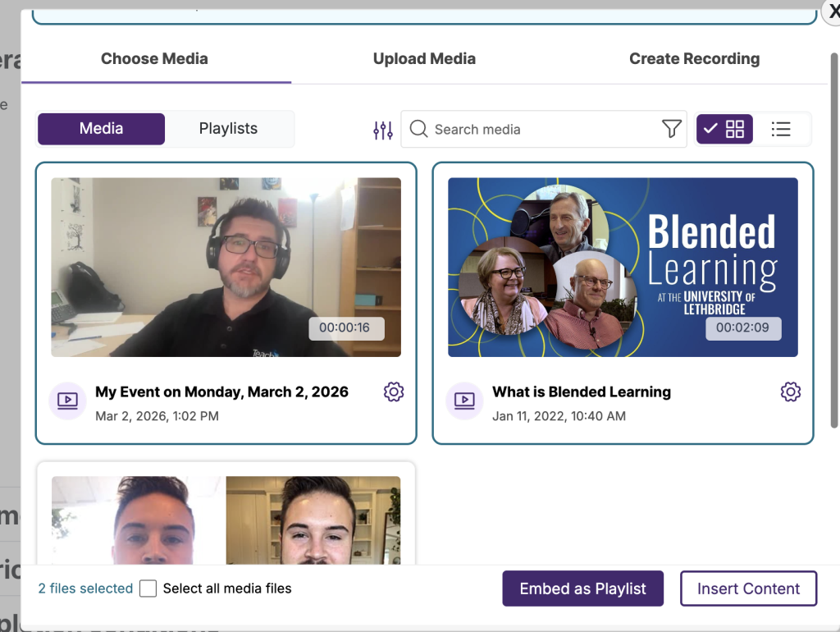Click the magnifier icon in search box
The height and width of the screenshot is (632, 840).
418,129
